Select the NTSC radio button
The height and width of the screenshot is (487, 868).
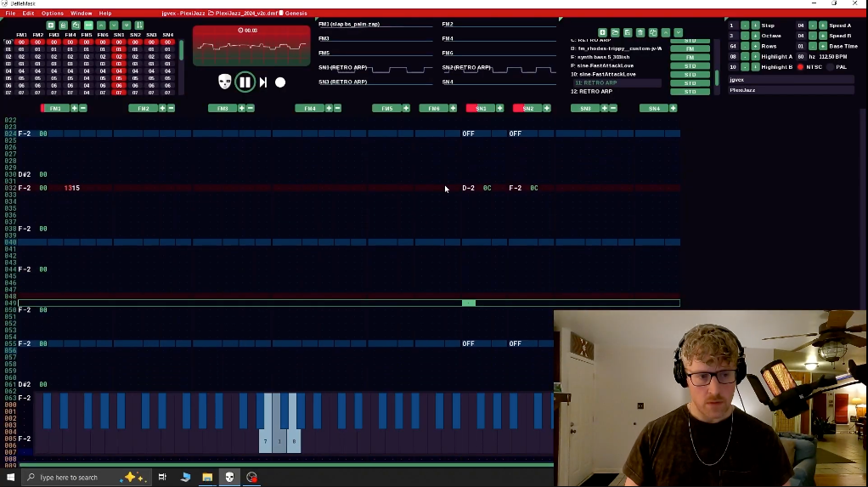[800, 67]
